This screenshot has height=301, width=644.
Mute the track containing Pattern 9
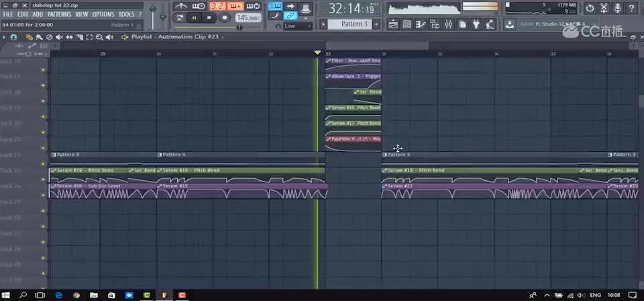click(43, 164)
